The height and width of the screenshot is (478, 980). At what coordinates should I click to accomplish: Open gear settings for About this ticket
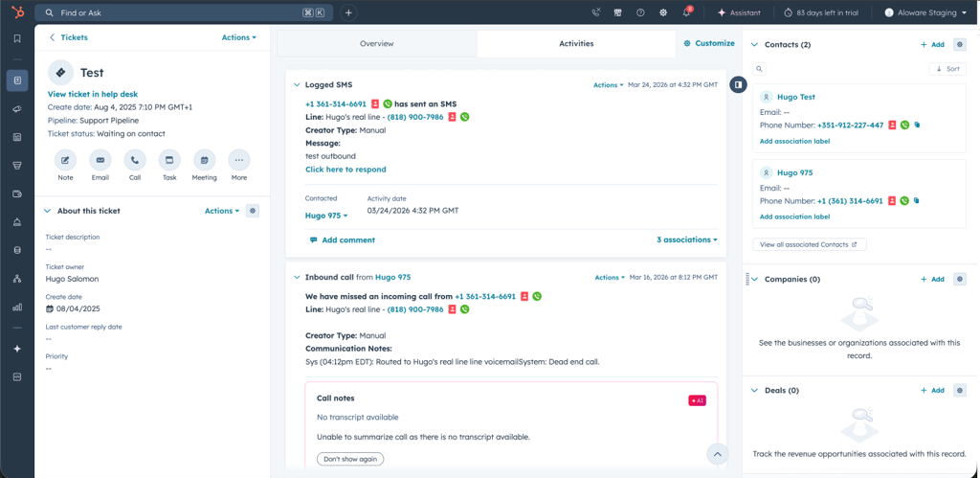(x=253, y=211)
